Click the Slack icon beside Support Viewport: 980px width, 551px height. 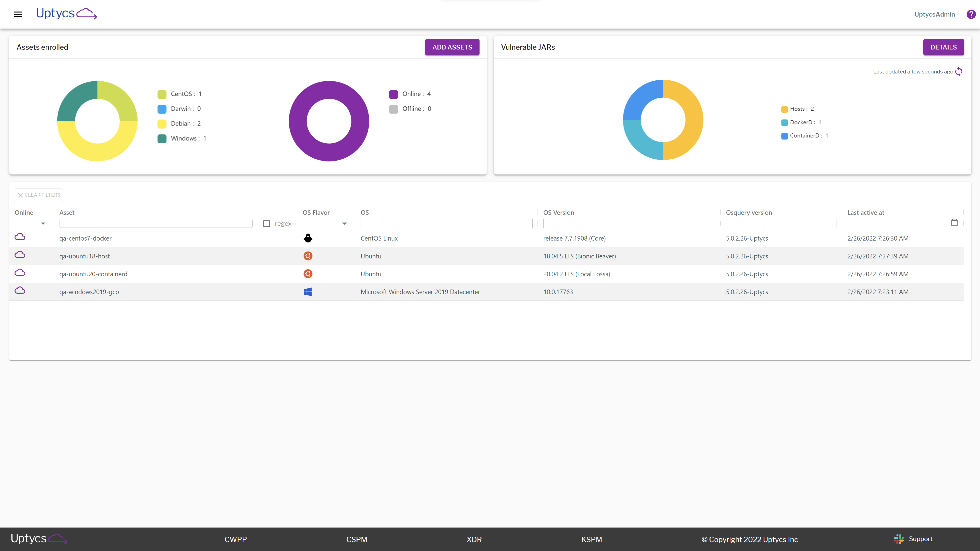899,539
